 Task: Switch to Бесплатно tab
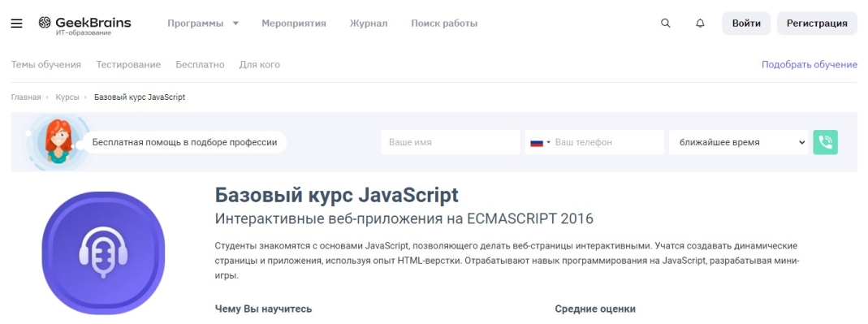tap(200, 65)
